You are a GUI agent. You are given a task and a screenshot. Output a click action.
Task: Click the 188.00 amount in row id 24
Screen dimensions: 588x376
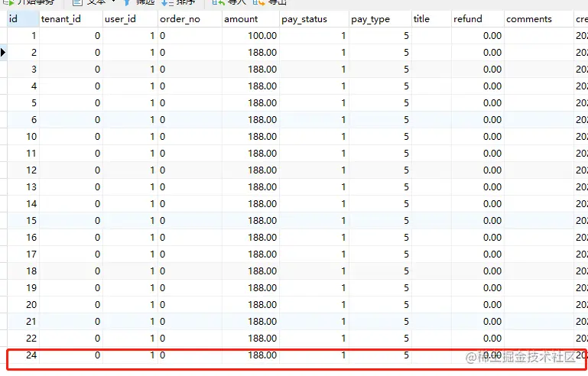pos(251,355)
